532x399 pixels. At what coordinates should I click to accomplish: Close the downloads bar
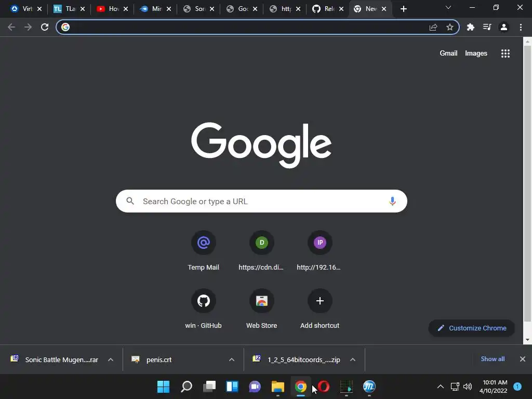click(x=523, y=359)
